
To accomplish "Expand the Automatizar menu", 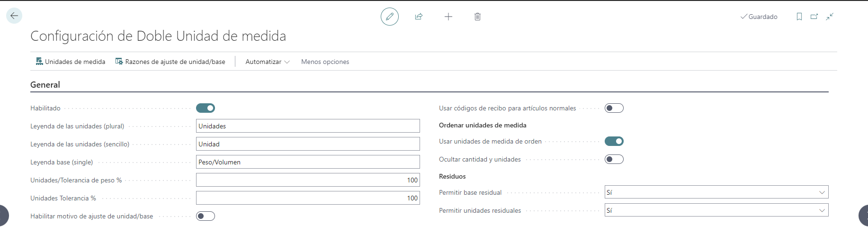I will pos(267,62).
